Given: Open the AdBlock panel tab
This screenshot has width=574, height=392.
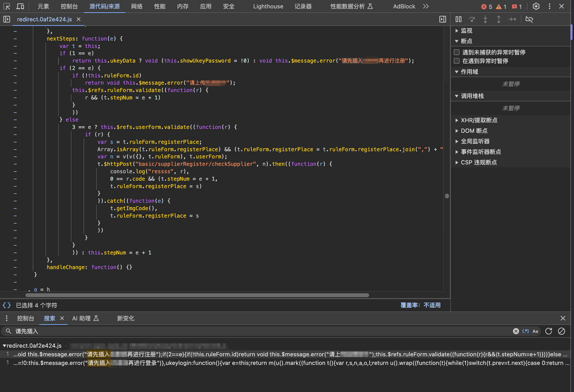Looking at the screenshot, I should coord(404,6).
